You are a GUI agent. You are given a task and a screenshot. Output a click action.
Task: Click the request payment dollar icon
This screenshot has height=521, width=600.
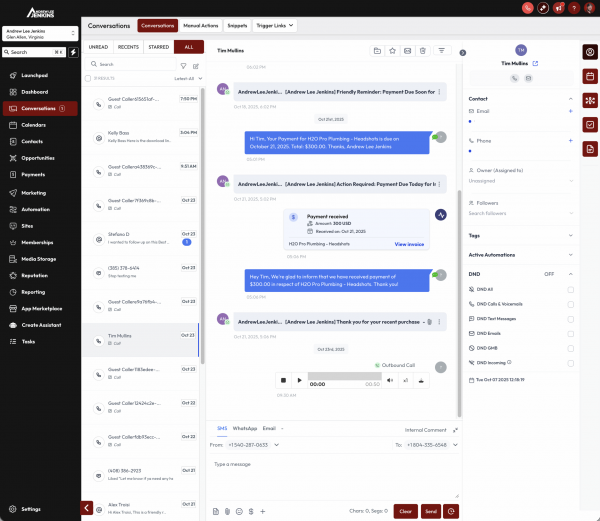pyautogui.click(x=250, y=511)
